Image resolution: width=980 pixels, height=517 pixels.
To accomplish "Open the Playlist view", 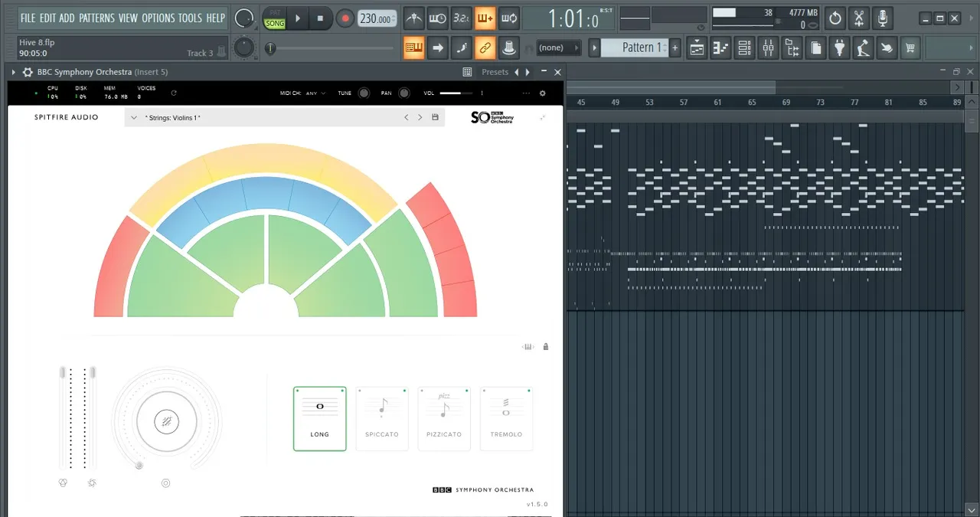I will 697,47.
